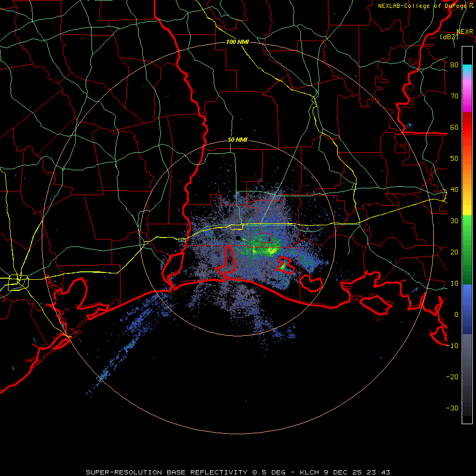Screen dimensions: 476x476
Task: Click the [dBZ] unit label
Action: [x=449, y=37]
